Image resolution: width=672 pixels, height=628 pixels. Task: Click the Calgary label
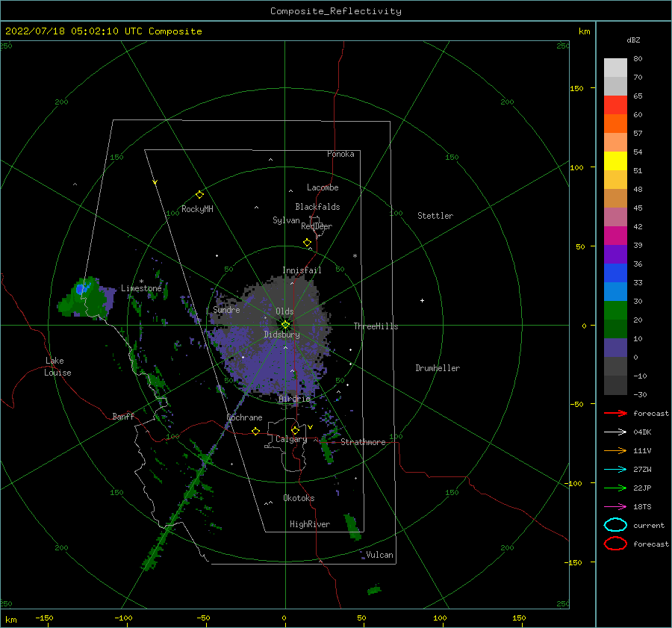click(291, 439)
